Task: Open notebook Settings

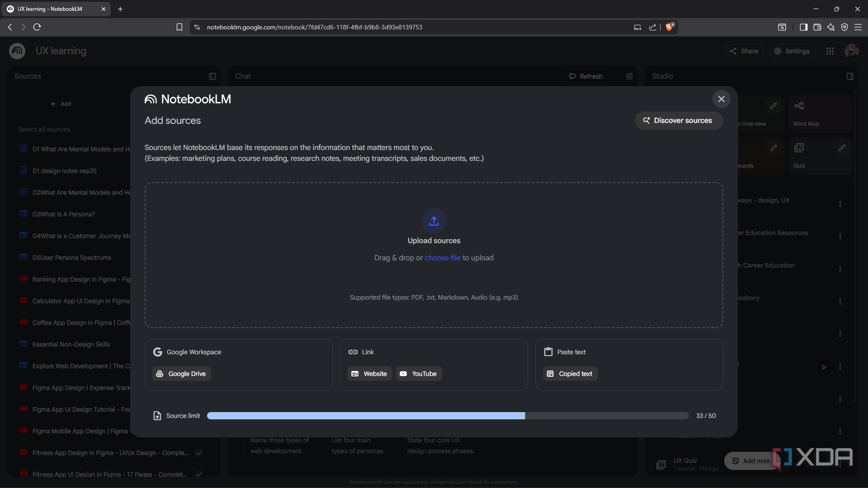Action: [x=792, y=51]
